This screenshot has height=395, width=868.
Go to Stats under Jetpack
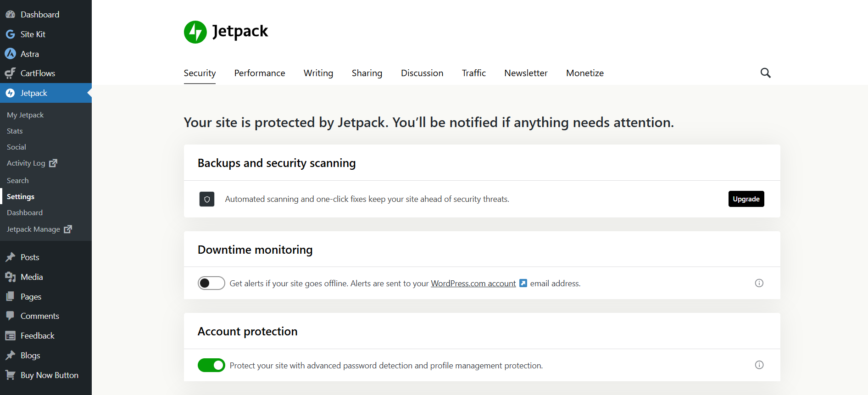pyautogui.click(x=15, y=131)
